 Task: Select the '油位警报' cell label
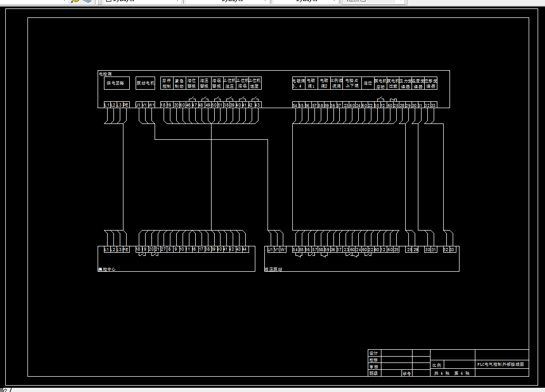[x=192, y=83]
